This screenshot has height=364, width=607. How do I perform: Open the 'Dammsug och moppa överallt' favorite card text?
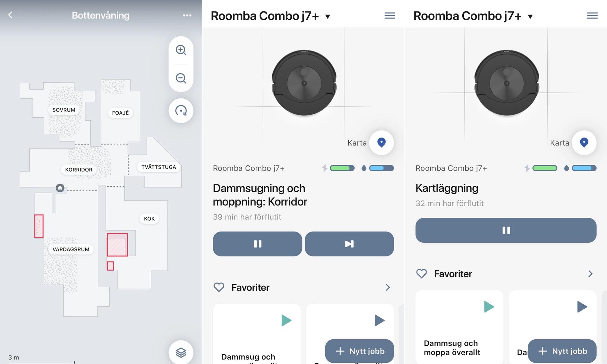(x=452, y=348)
